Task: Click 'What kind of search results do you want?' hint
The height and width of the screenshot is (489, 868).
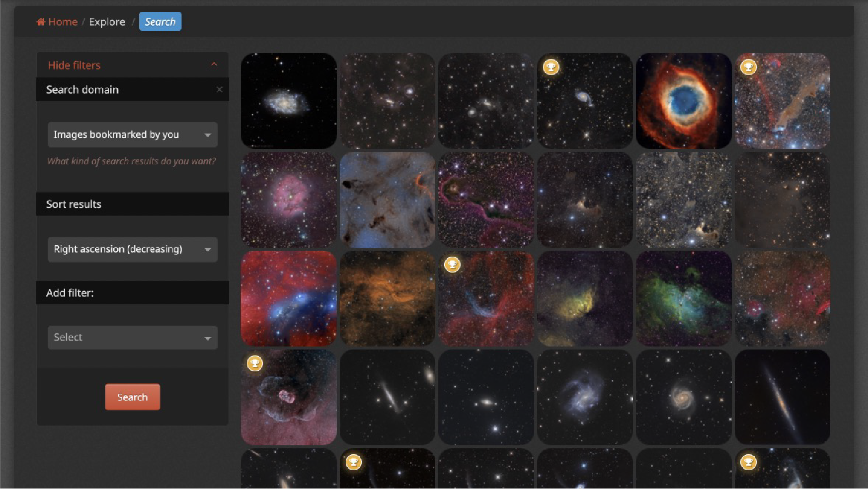Action: pyautogui.click(x=131, y=161)
